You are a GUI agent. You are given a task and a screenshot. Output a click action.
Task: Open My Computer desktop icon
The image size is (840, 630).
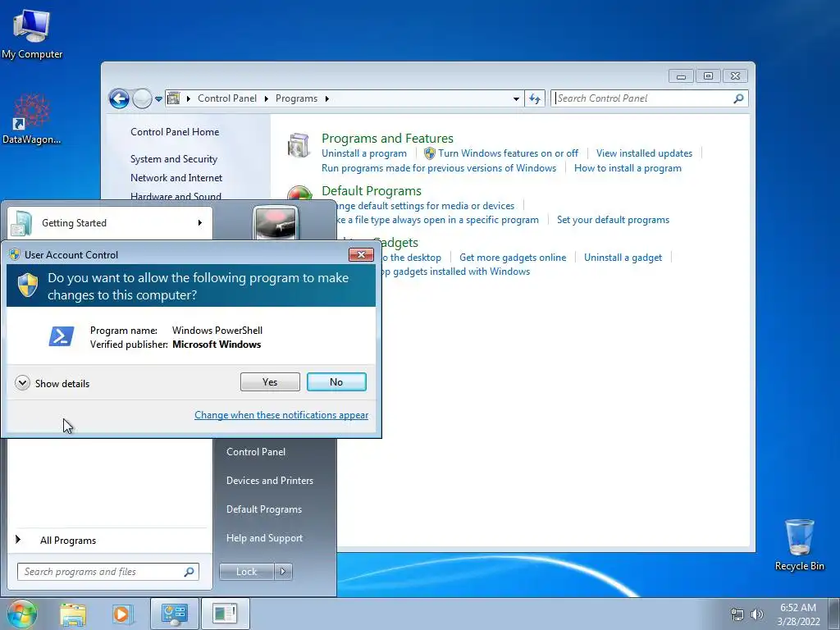click(x=32, y=34)
